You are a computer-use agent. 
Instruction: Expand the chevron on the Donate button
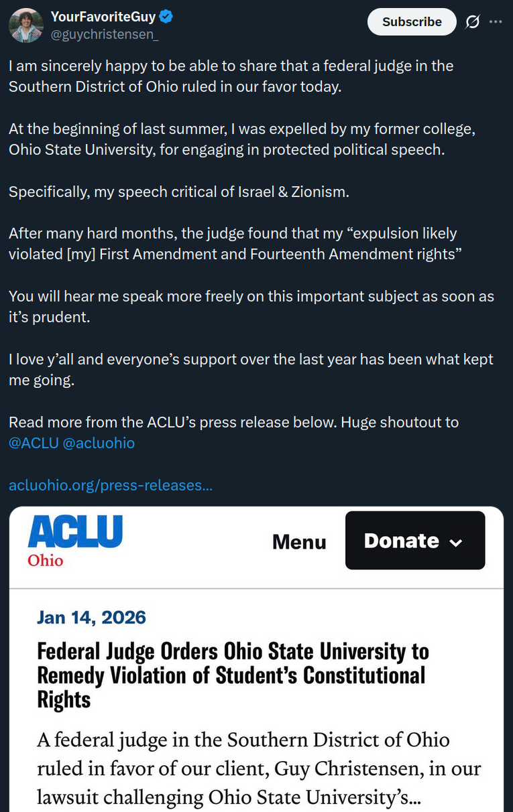[456, 542]
